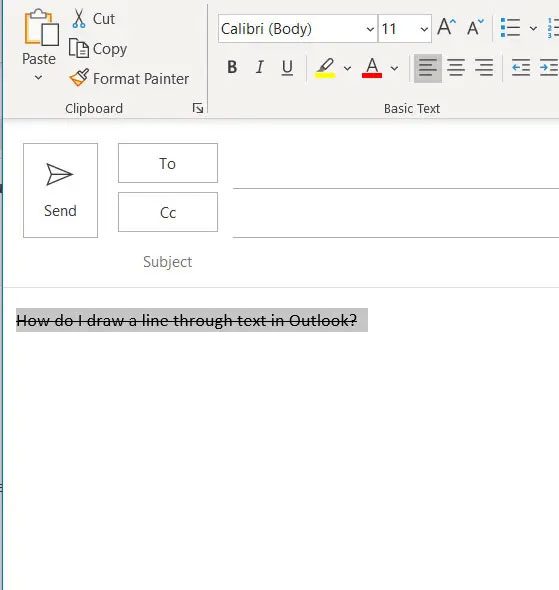The height and width of the screenshot is (590, 559).
Task: Increase the paragraph indent
Action: click(x=549, y=68)
